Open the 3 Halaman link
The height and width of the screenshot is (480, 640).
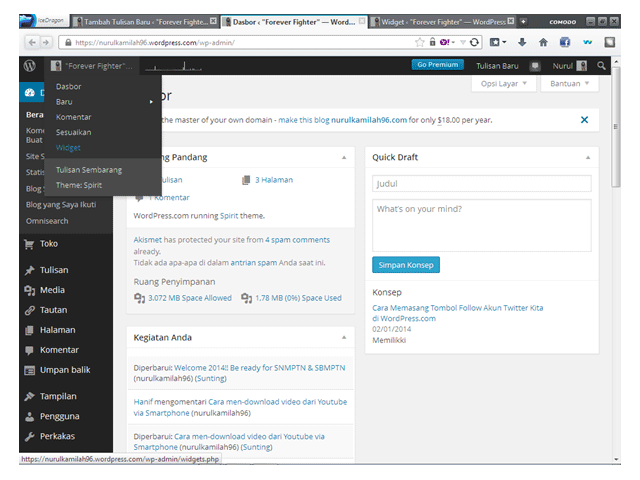[x=274, y=180]
